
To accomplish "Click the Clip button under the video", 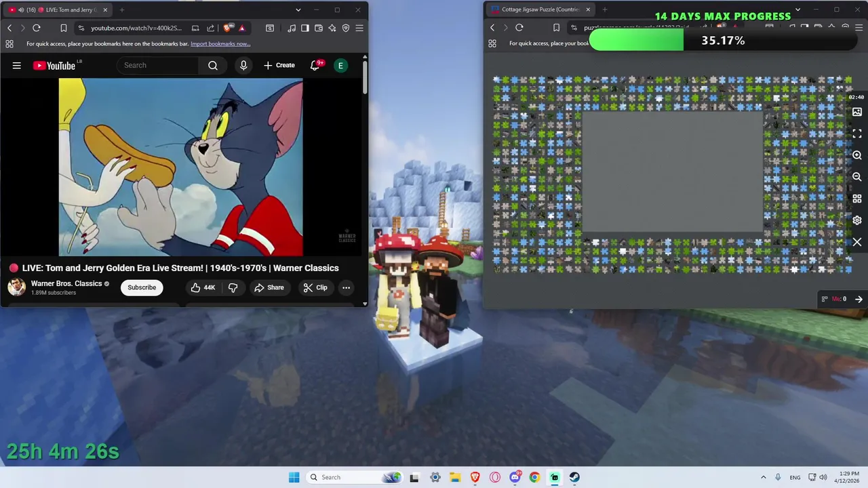I will (315, 287).
